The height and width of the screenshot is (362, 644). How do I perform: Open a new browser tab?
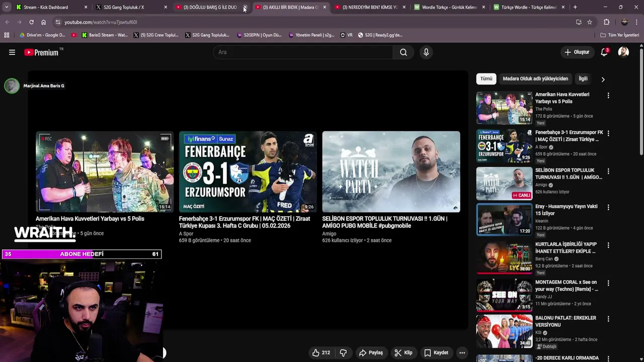click(x=575, y=7)
